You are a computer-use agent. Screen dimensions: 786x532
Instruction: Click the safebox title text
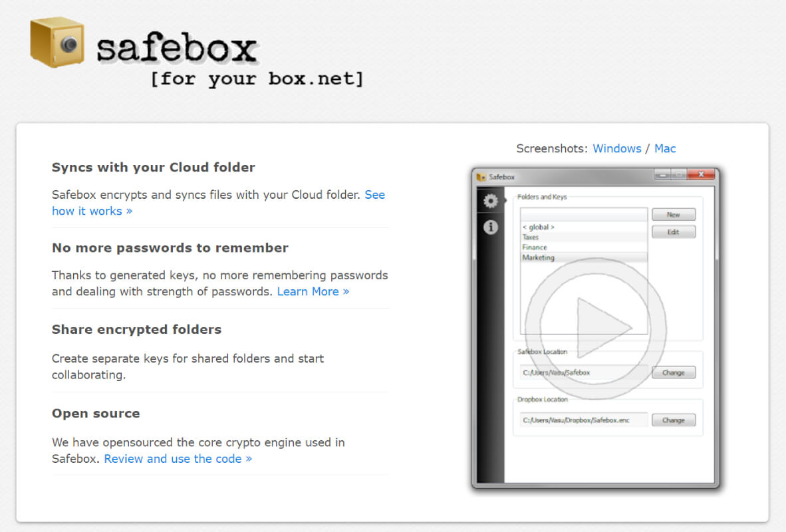point(176,47)
